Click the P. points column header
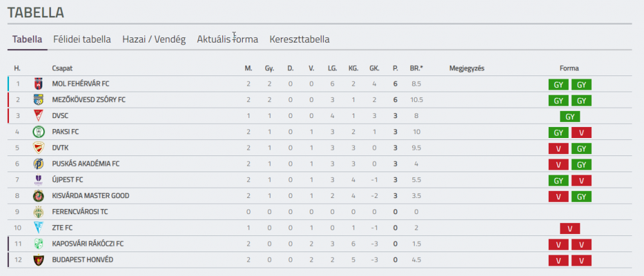 click(395, 69)
